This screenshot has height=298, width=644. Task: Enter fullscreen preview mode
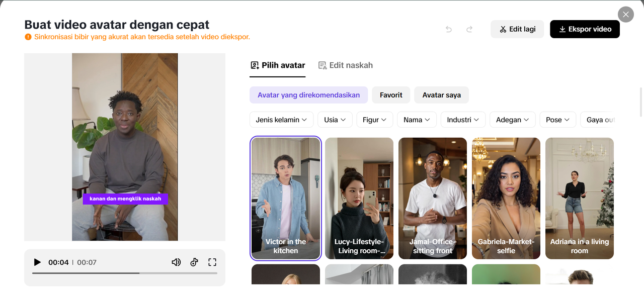click(x=212, y=262)
